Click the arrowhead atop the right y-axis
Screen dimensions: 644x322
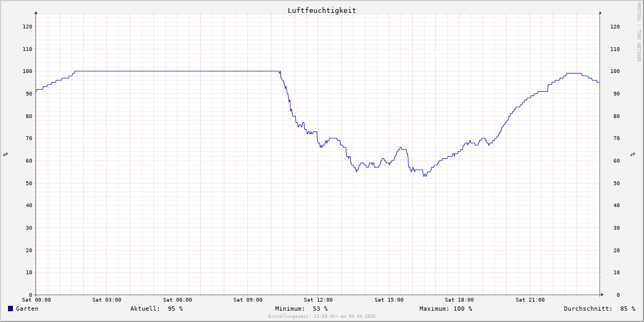click(x=600, y=12)
